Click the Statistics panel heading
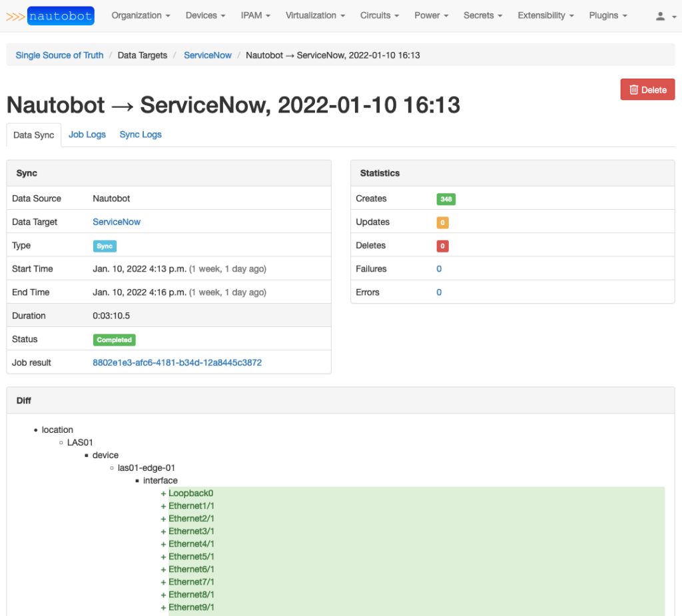 [x=380, y=173]
